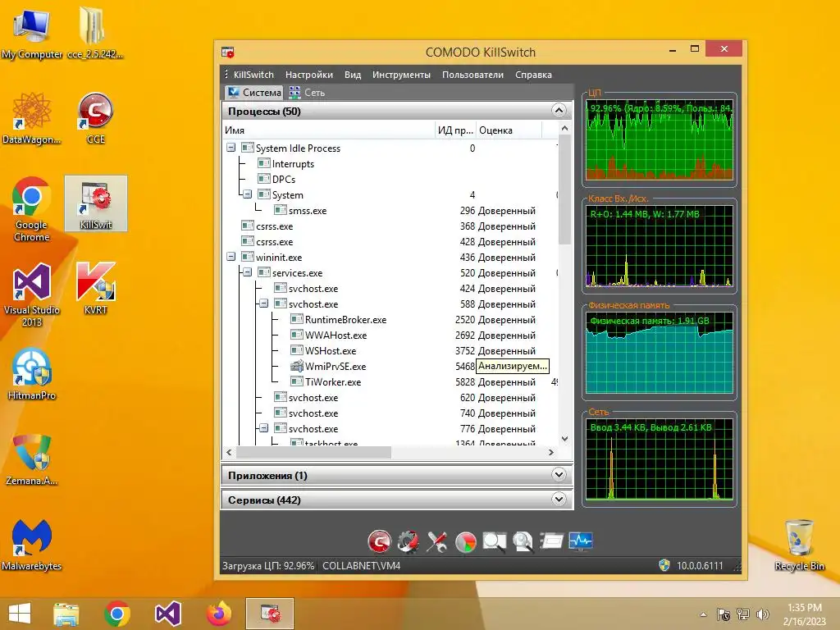This screenshot has width=840, height=630.
Task: Open File Explorer from the taskbar
Action: click(66, 614)
